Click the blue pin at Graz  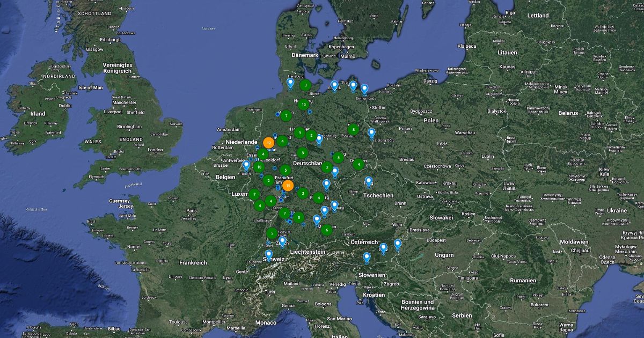tap(383, 247)
